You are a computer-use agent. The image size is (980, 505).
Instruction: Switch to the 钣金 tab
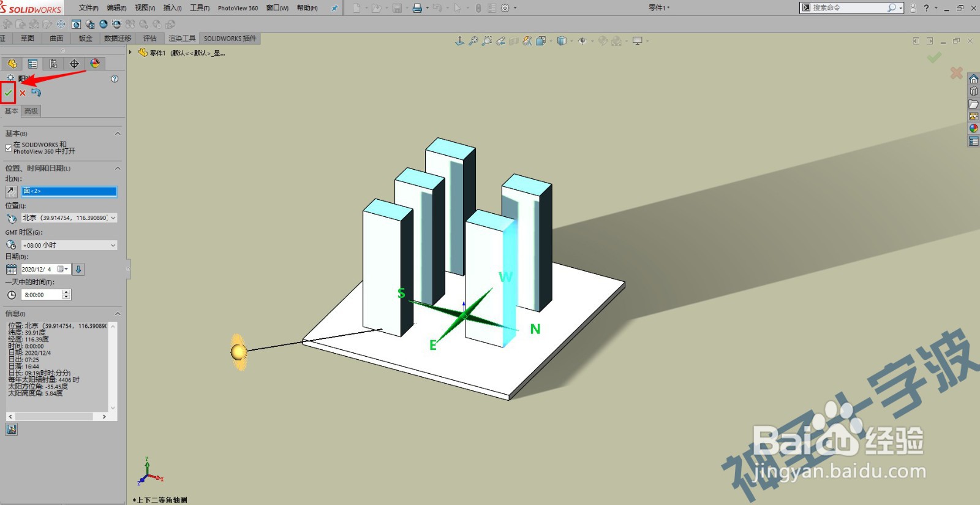coord(86,38)
